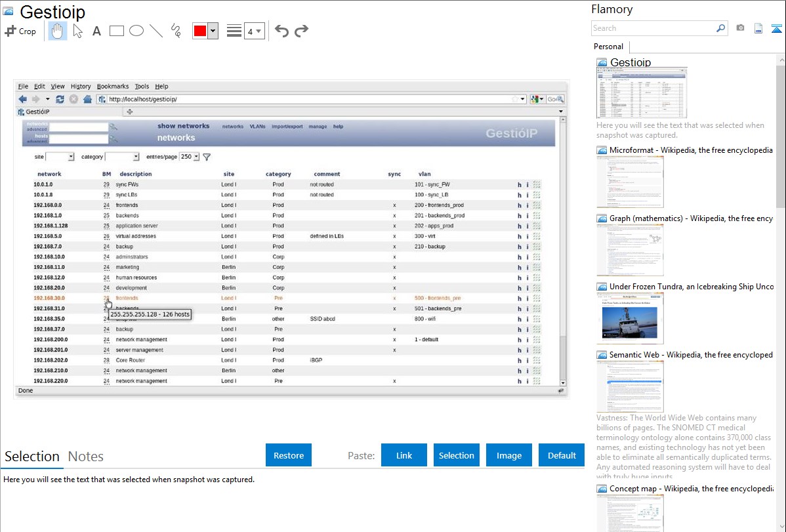
Task: Click the home icon in the snapshot browser
Action: 87,99
